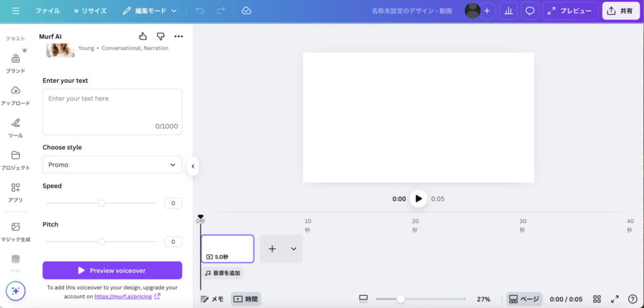Open the リサイズ menu
Image resolution: width=644 pixels, height=308 pixels.
pos(90,11)
